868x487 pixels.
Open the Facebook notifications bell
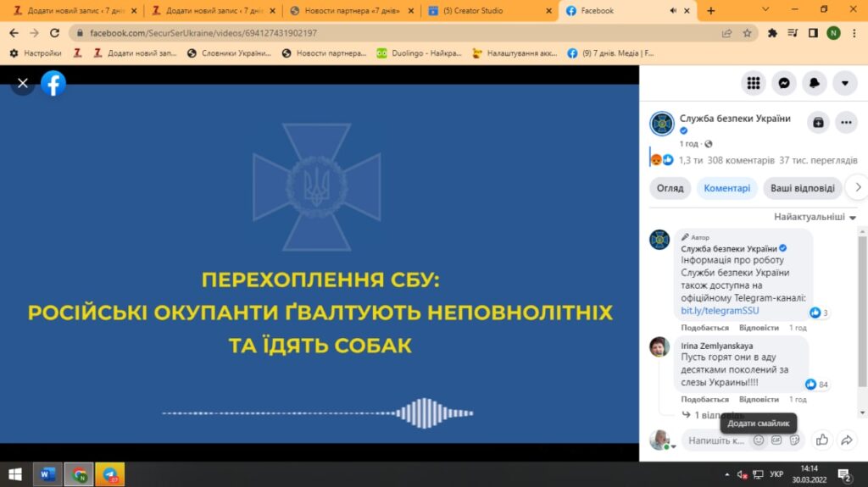(815, 83)
